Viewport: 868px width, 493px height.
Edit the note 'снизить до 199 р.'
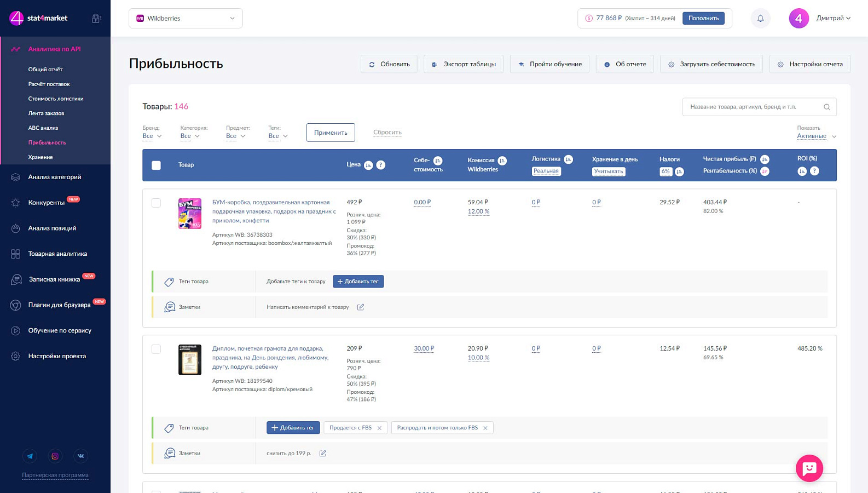pos(323,453)
